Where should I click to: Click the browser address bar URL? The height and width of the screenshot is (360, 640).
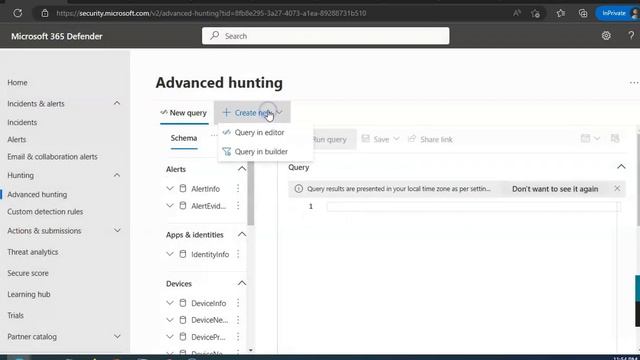[x=211, y=13]
